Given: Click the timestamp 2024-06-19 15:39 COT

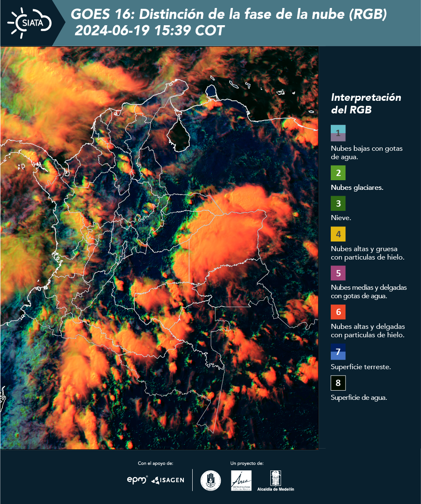Looking at the screenshot, I should point(149,31).
